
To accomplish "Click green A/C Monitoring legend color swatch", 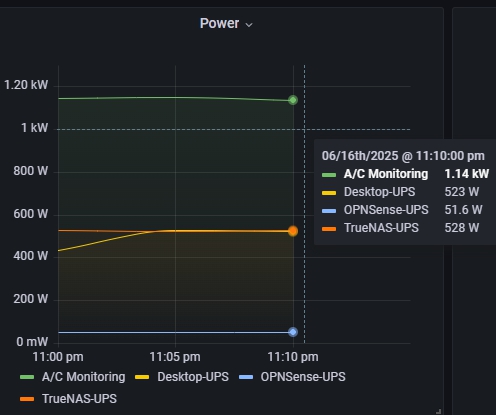I will [x=27, y=377].
